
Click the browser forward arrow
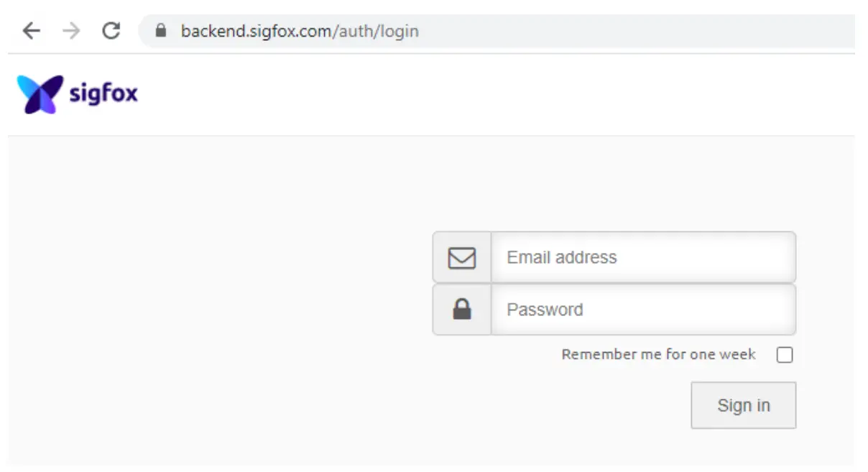coord(71,31)
